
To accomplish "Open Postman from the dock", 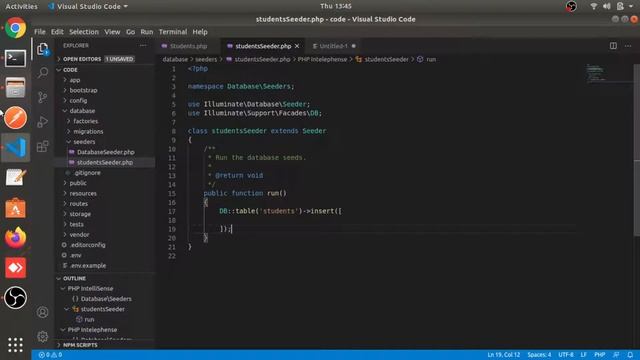I will click(x=16, y=118).
